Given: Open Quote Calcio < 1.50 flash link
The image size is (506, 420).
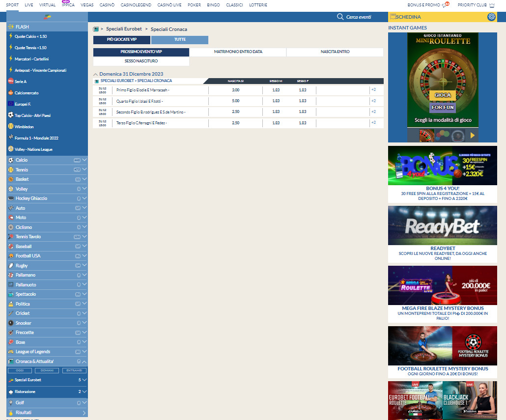Looking at the screenshot, I should [x=30, y=36].
